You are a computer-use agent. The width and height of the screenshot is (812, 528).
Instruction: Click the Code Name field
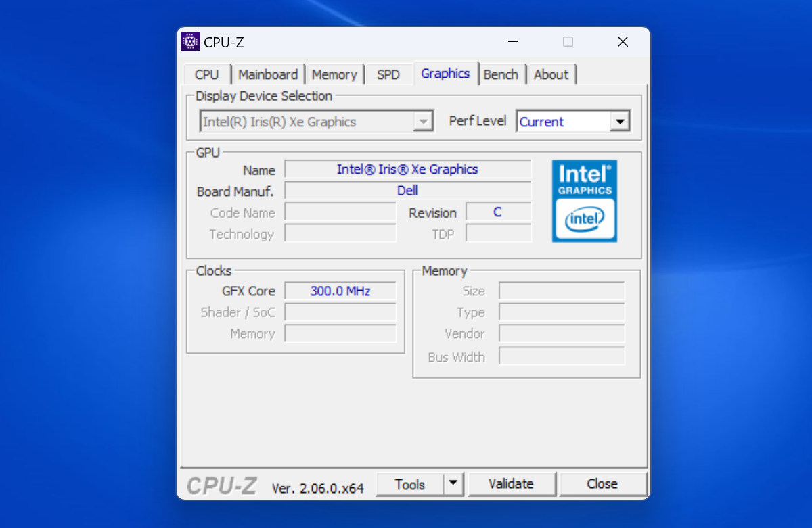pyautogui.click(x=340, y=212)
